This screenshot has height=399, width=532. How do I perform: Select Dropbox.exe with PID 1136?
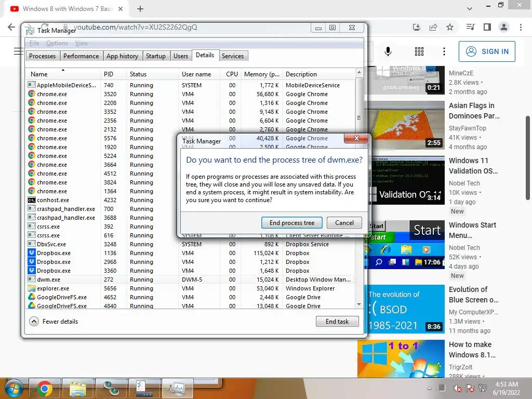click(x=190, y=253)
